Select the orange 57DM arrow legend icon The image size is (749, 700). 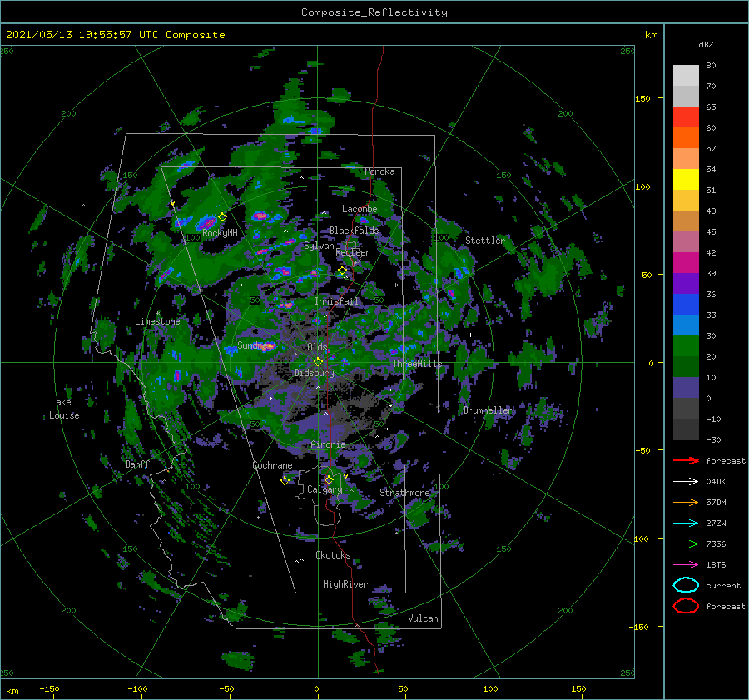click(686, 502)
